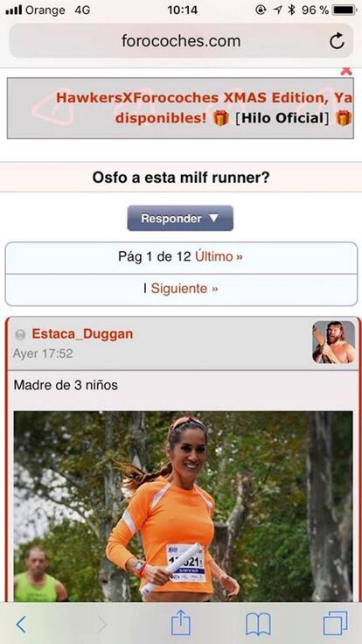This screenshot has height=644, width=362.
Task: Tap the forocoches.com address bar
Action: pos(181,40)
